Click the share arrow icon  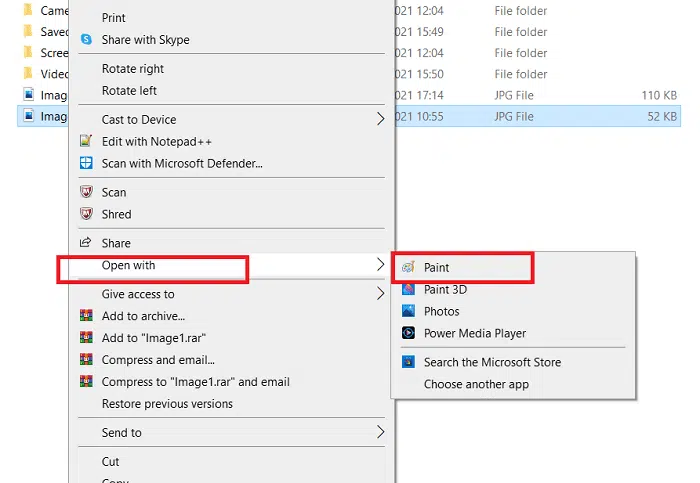(x=85, y=242)
